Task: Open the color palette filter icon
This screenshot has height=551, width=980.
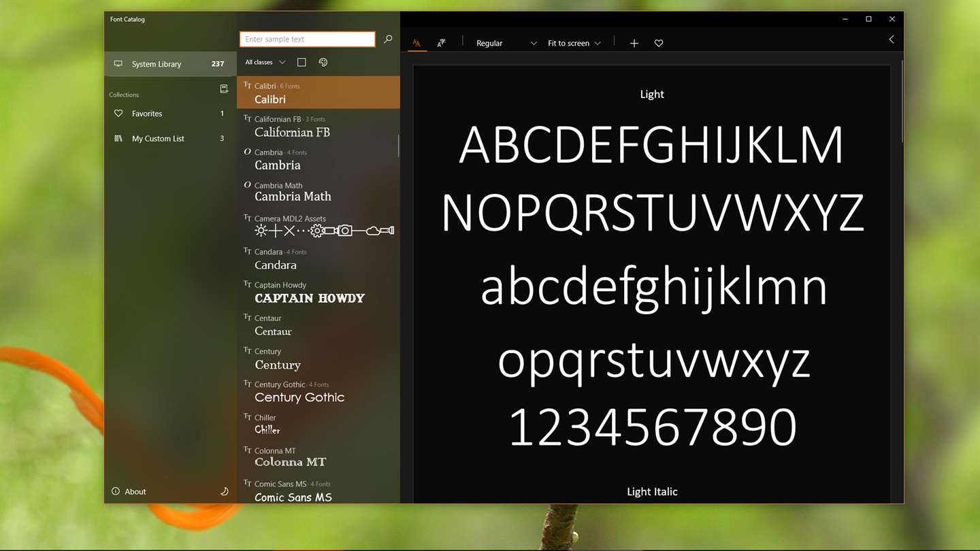Action: tap(323, 62)
